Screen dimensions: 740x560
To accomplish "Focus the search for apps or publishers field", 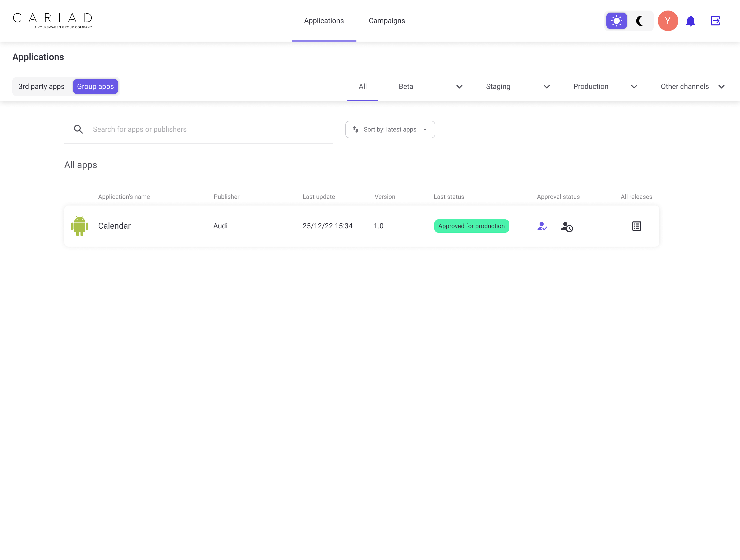I will (198, 129).
